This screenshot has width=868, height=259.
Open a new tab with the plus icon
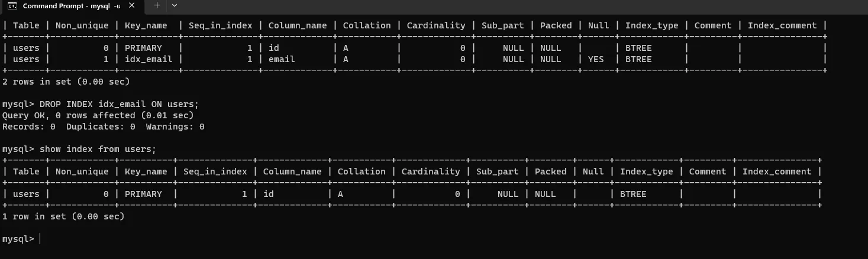click(157, 5)
